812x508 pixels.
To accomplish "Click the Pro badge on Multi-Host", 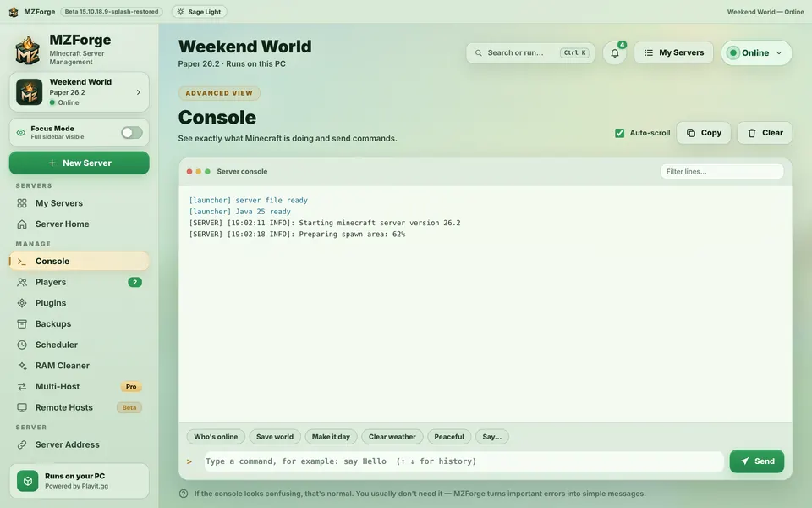I will click(131, 387).
